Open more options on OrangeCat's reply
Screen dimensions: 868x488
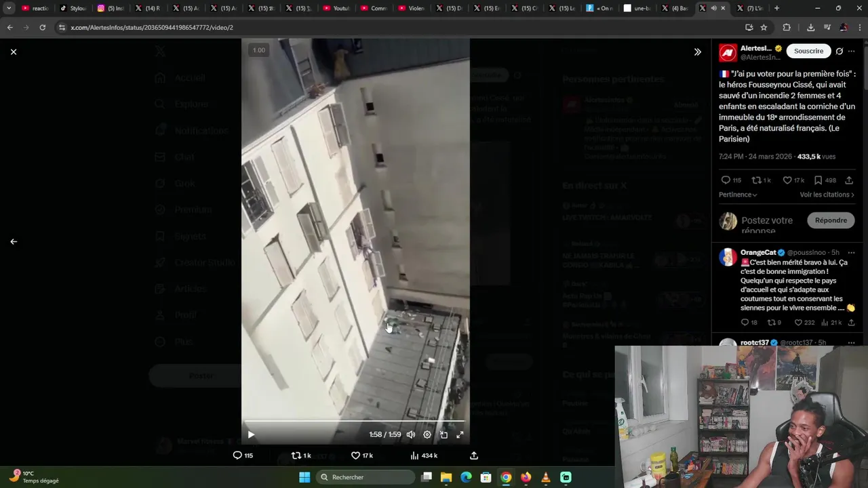(x=852, y=252)
